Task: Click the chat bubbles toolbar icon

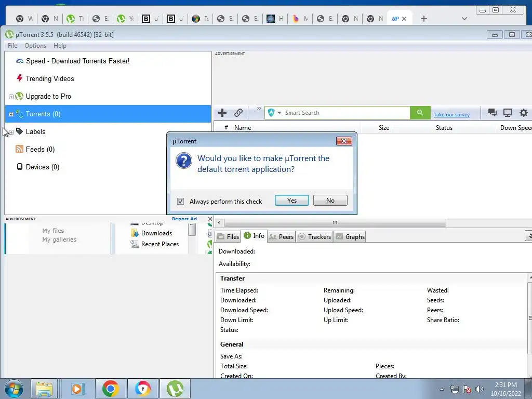Action: [x=493, y=113]
